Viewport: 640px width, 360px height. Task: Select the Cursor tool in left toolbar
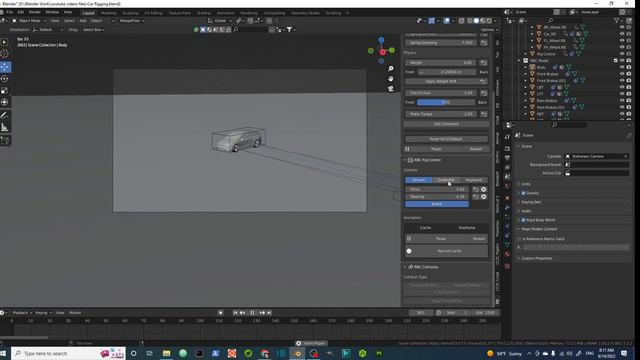coord(5,54)
